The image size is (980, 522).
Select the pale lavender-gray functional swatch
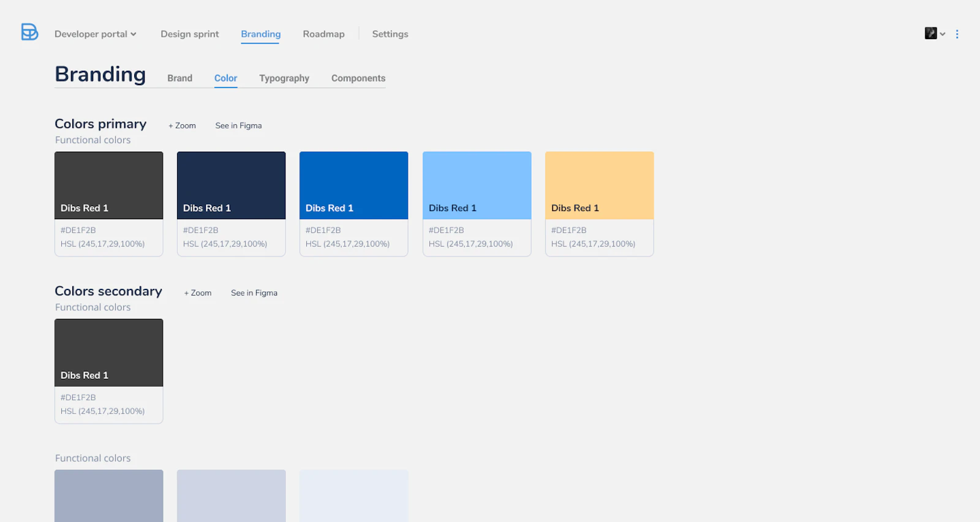232,496
